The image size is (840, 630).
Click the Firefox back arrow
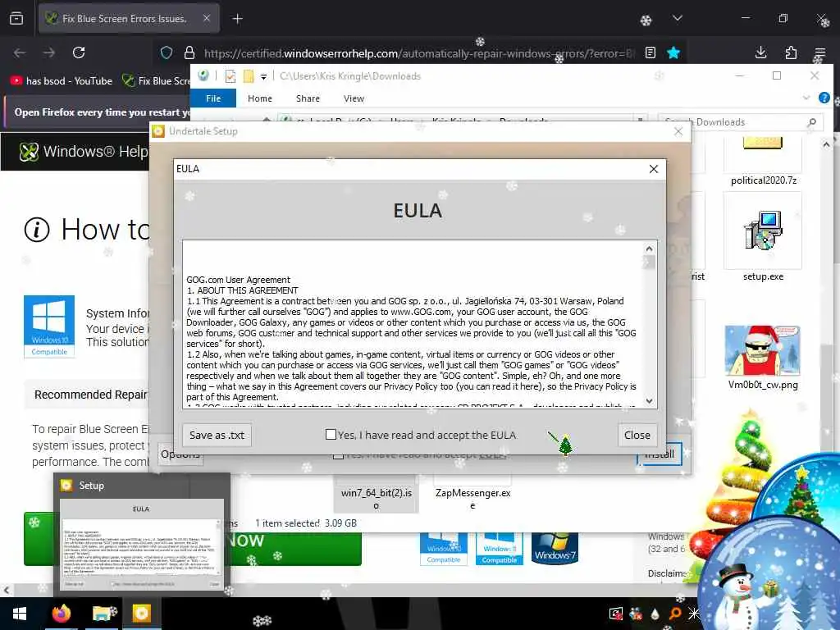(20, 52)
